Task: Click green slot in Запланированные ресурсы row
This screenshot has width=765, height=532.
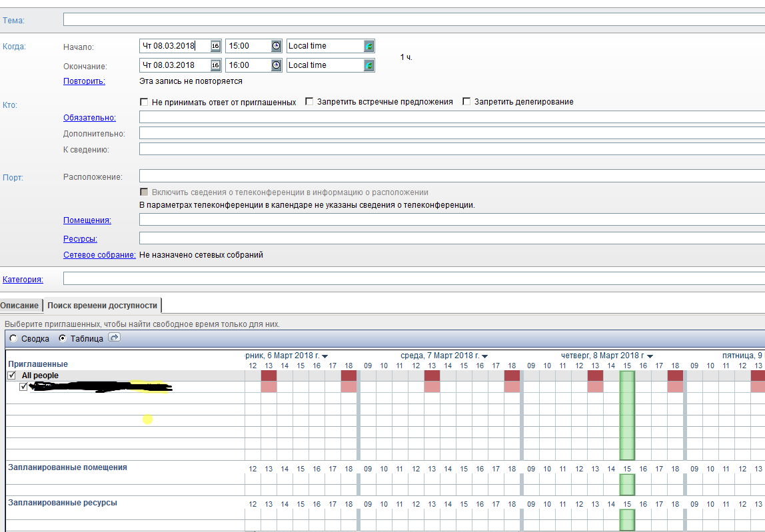Action: point(627,520)
